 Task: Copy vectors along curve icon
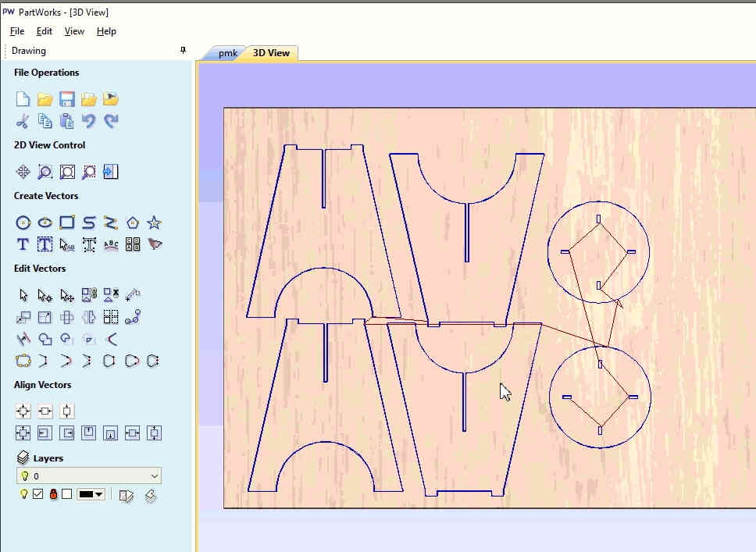pos(133,317)
